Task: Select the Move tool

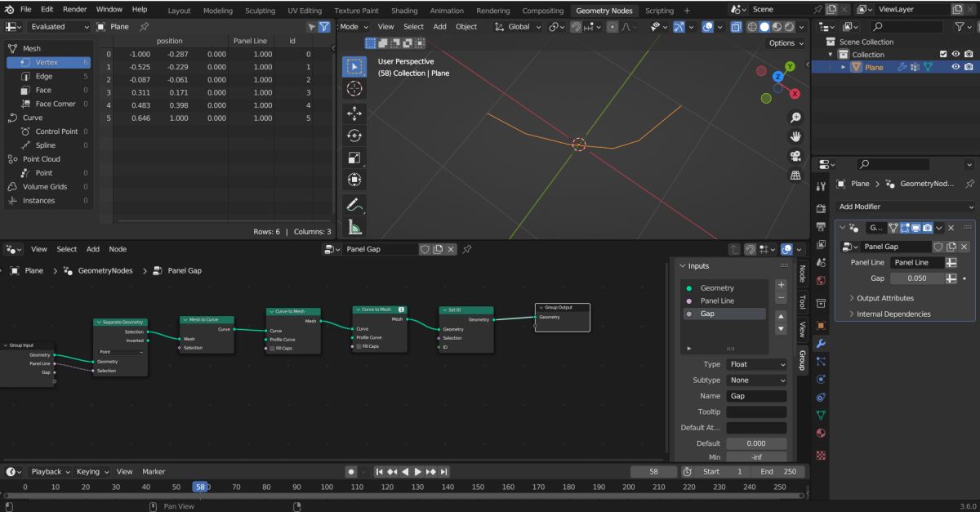Action: click(355, 114)
